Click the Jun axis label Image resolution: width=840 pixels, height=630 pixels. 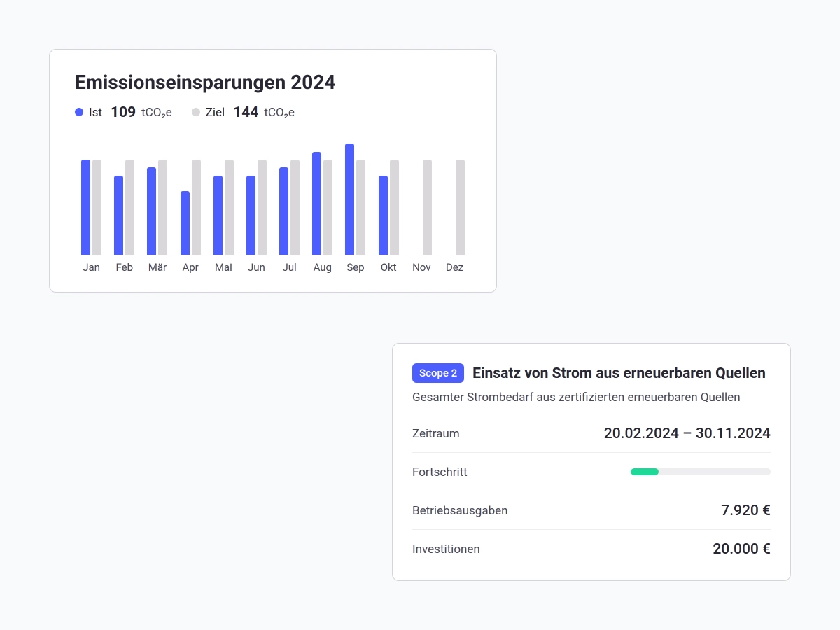[256, 267]
